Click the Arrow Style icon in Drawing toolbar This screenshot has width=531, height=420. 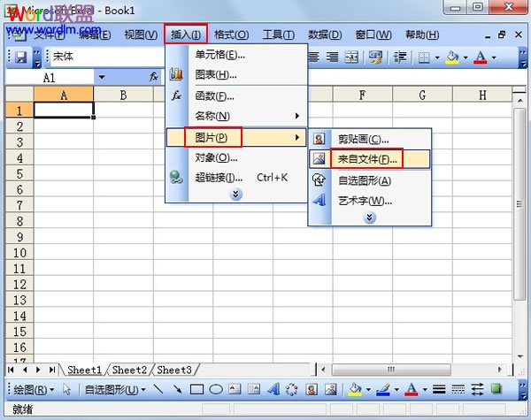477,389
